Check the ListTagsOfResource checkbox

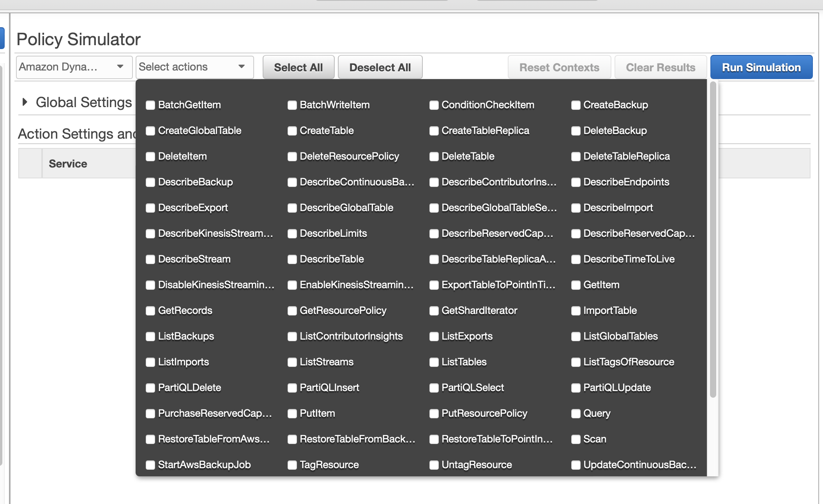click(x=576, y=362)
